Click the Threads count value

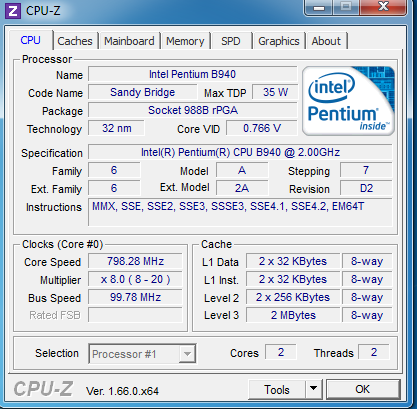click(374, 352)
